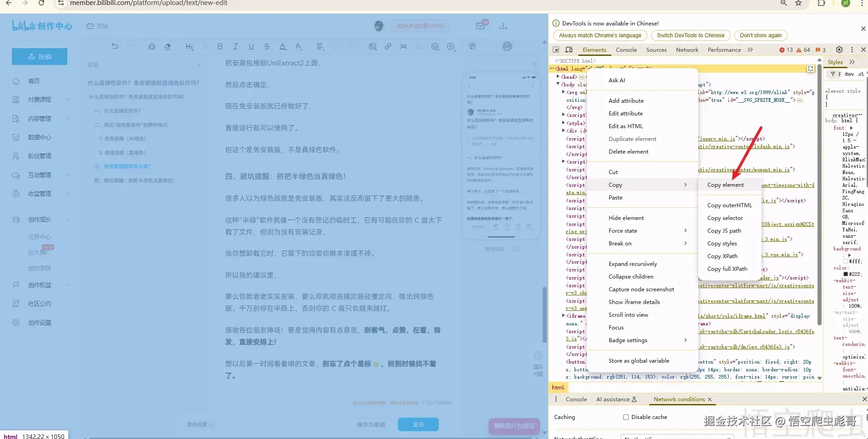The height and width of the screenshot is (439, 868).
Task: Collapse the 创作成长 sidebar section
Action: tap(67, 219)
